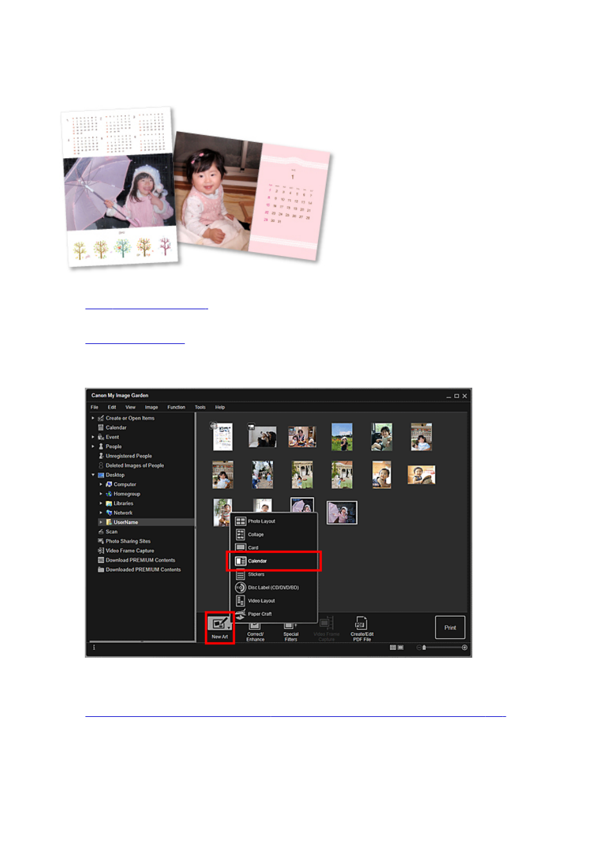Screen dimensions: 613x868
Task: Select the Desktop item in the tree
Action: coord(115,475)
